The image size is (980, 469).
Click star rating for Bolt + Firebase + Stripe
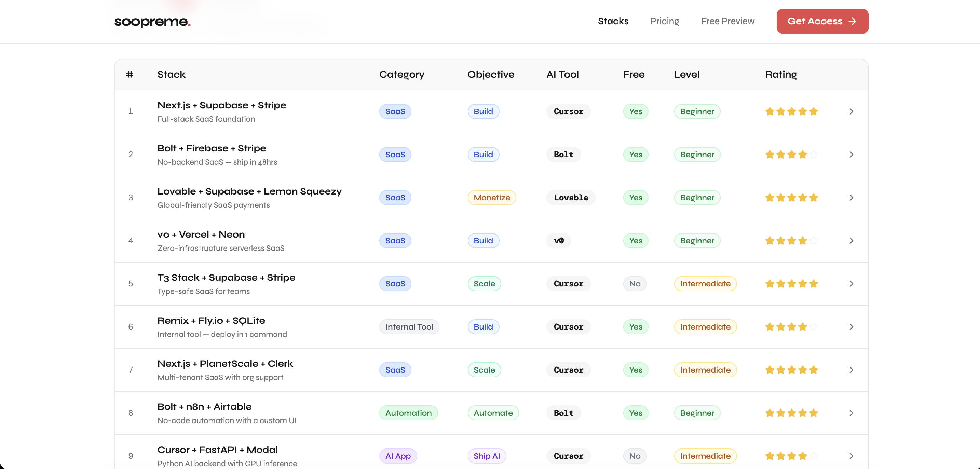(791, 155)
